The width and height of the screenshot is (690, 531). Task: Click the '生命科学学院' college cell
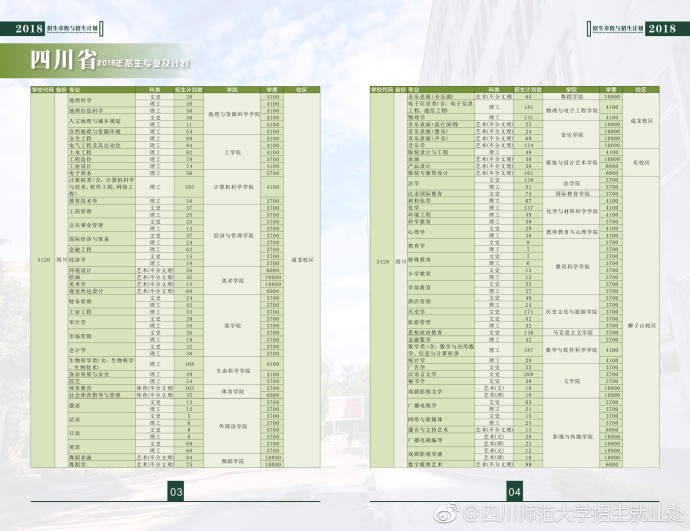(233, 371)
